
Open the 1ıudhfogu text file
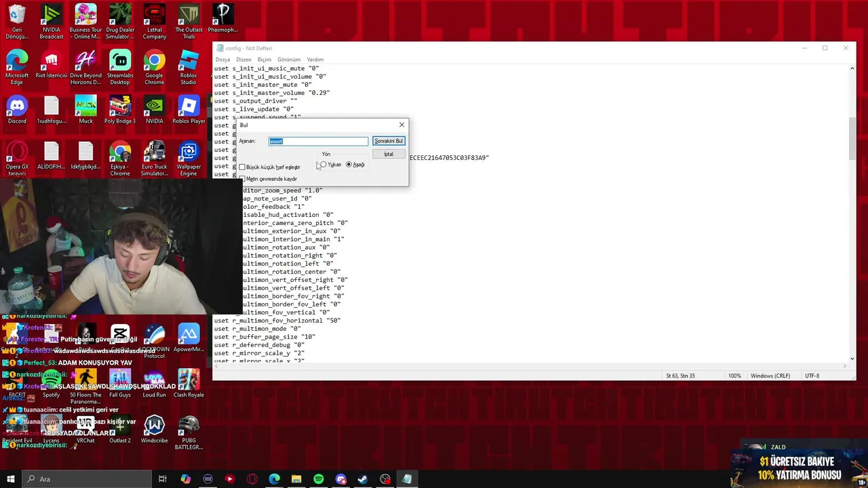52,110
